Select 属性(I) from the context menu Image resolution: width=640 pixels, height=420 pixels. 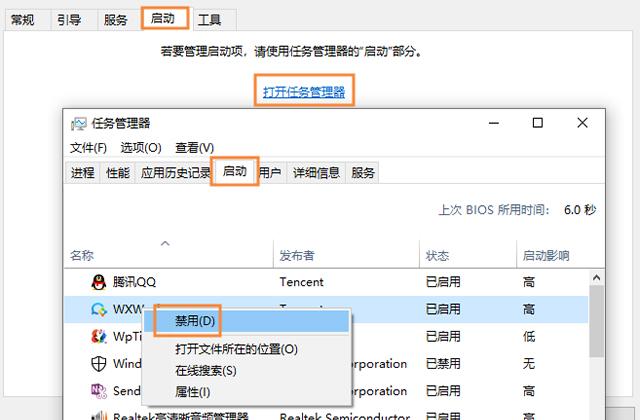point(247,392)
